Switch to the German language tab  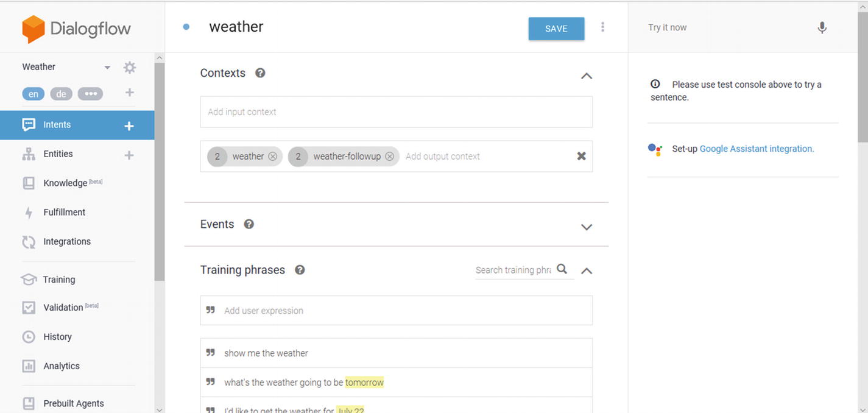[62, 94]
